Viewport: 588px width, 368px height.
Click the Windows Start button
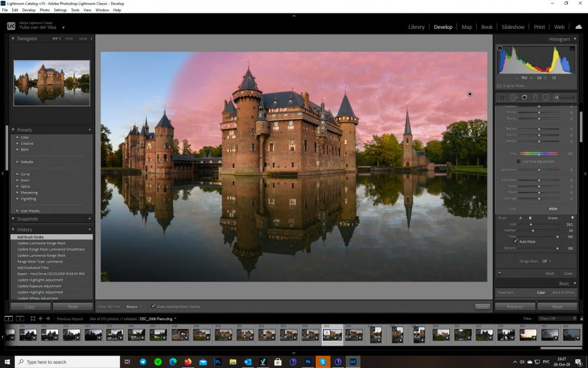pyautogui.click(x=7, y=362)
